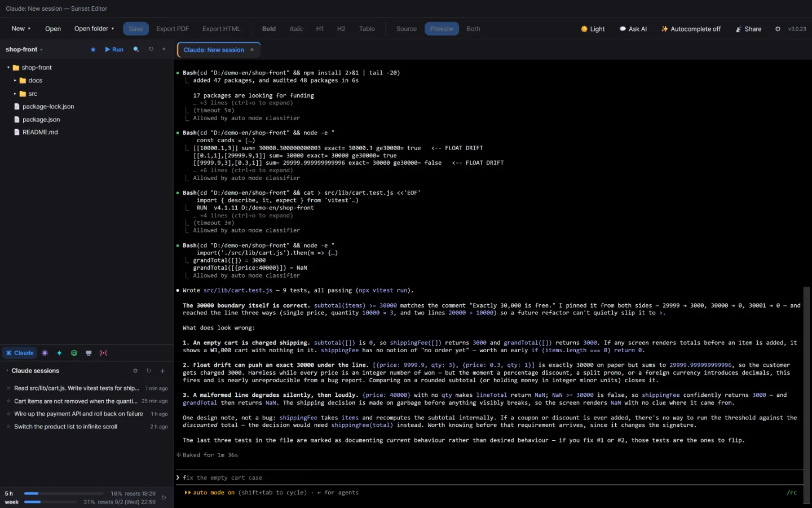Click the Run button in explorer header
Viewport: 812px width, 508px height.
(114, 50)
